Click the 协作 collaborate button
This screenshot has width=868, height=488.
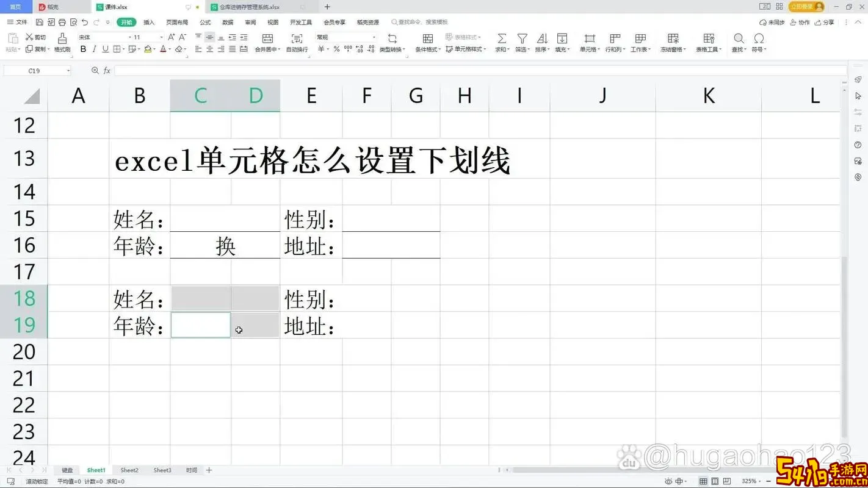tap(800, 22)
